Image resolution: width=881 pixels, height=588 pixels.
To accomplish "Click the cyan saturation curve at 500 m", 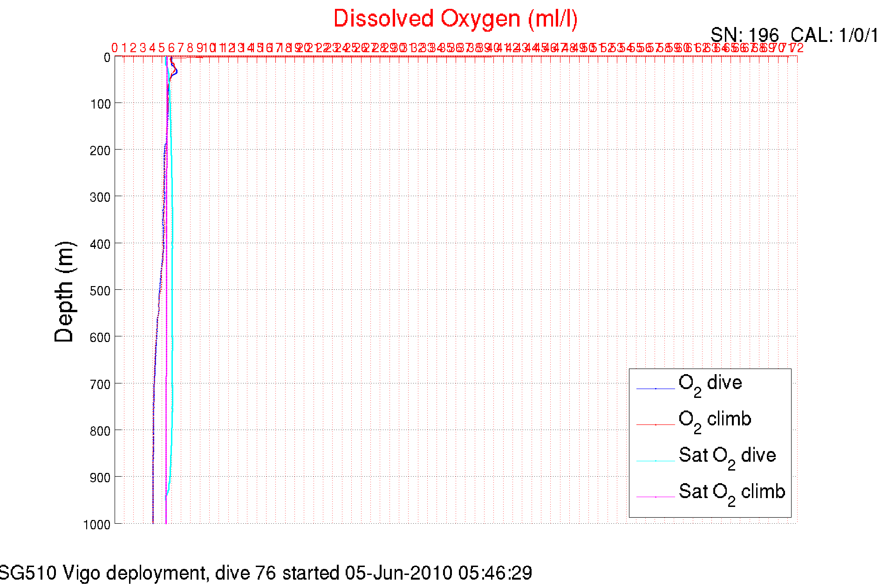I will (172, 290).
